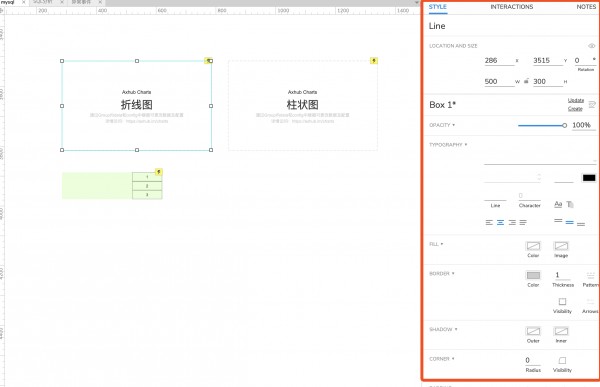
Task: Select table cell labeled 1
Action: coord(147,177)
